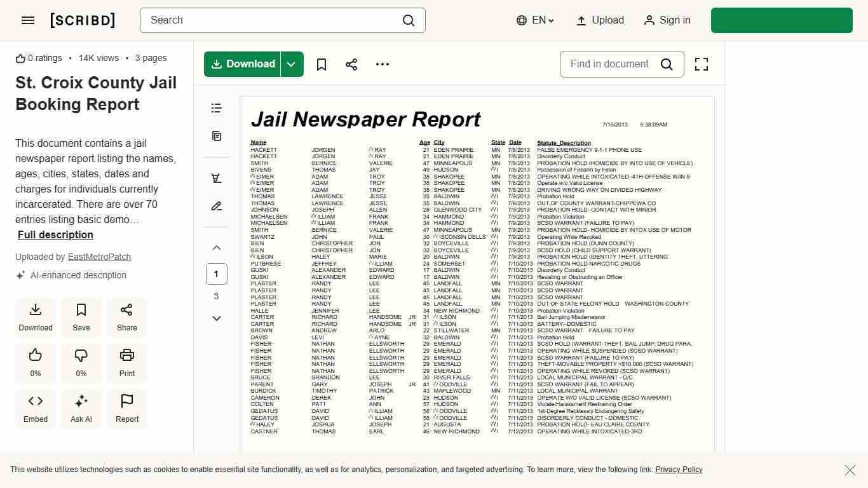The height and width of the screenshot is (488, 868).
Task: Select the copy pages icon in sidebar
Action: click(x=216, y=136)
